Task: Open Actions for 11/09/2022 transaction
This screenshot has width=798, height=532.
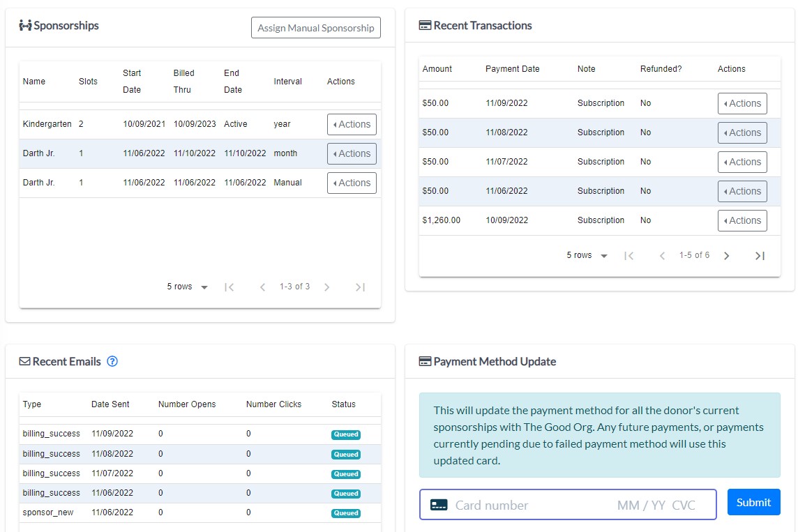Action: point(742,103)
